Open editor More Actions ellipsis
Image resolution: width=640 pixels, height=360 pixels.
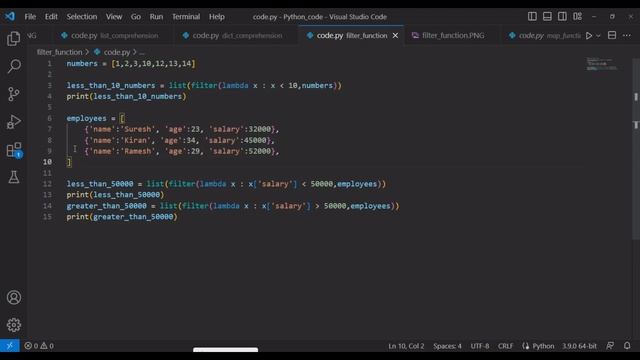(x=627, y=36)
